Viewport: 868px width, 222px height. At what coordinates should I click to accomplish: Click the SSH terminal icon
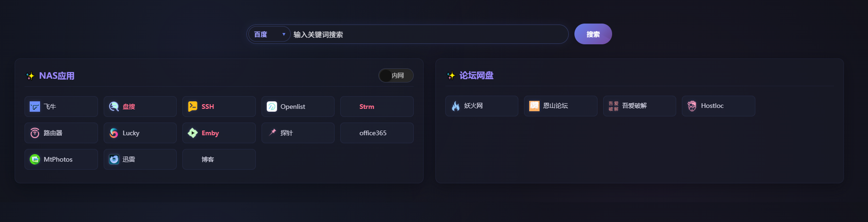193,107
